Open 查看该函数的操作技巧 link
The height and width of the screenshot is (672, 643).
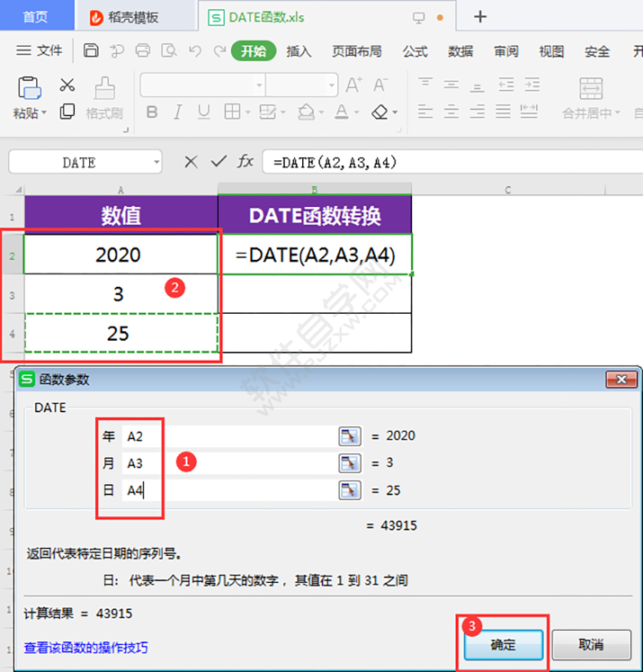coord(85,648)
